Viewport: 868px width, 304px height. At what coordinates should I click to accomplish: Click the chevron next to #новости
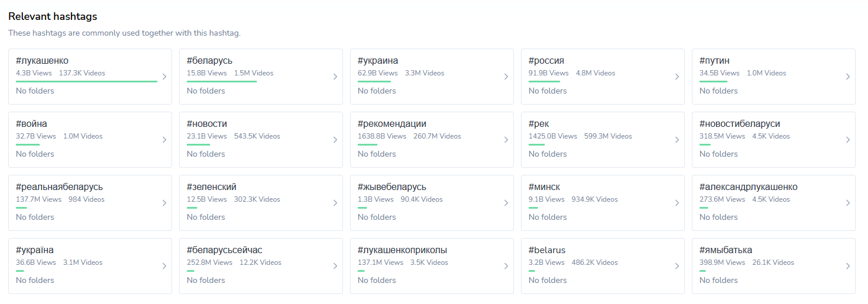tap(335, 140)
